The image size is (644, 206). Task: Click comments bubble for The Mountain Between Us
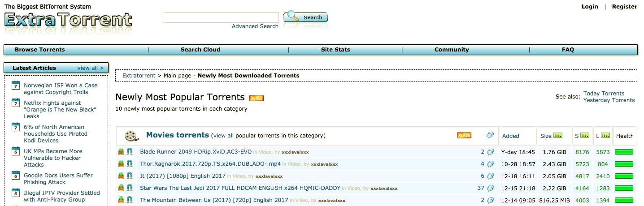coord(491,200)
